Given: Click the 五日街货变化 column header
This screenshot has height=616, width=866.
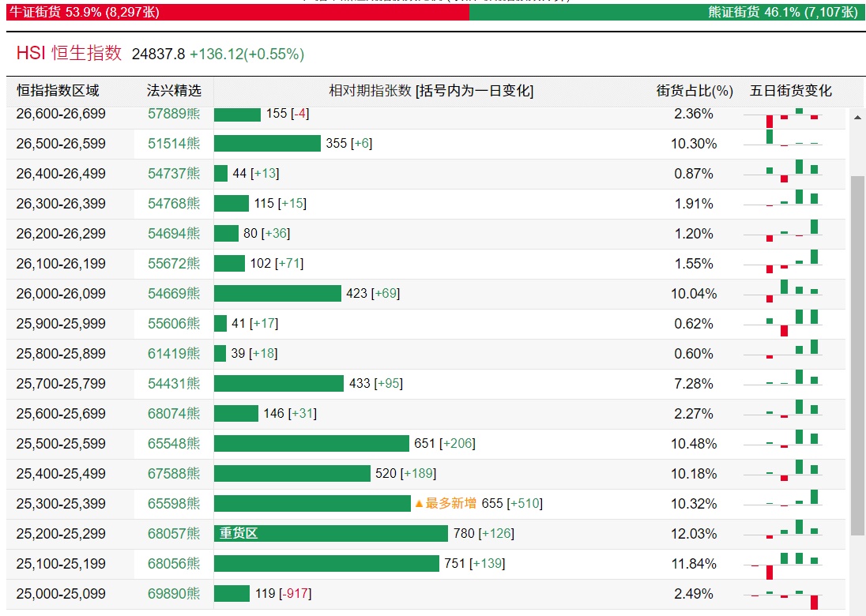Looking at the screenshot, I should pyautogui.click(x=790, y=91).
